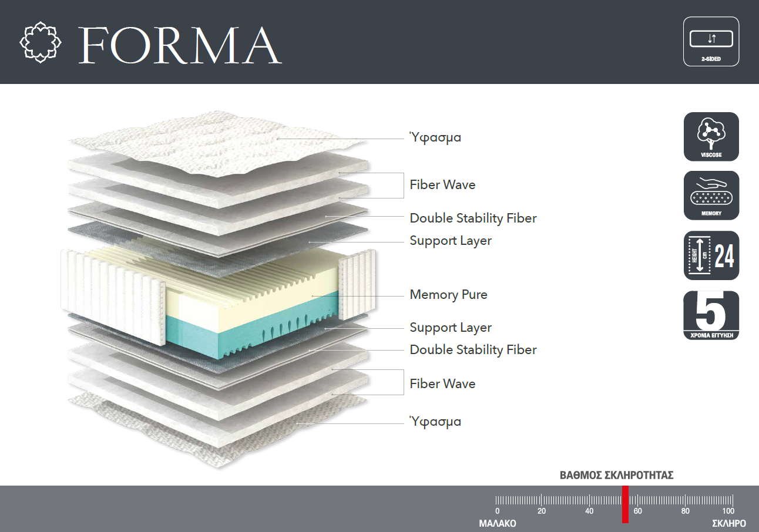Click the lower Double Stability Fiber label
Screen dimensions: 759x532
[x=473, y=350]
